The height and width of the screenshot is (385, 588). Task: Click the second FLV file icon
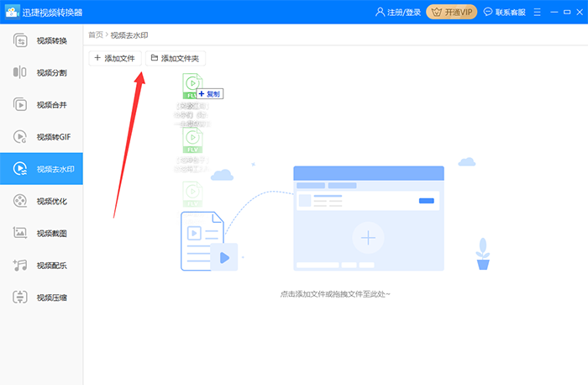pos(192,140)
